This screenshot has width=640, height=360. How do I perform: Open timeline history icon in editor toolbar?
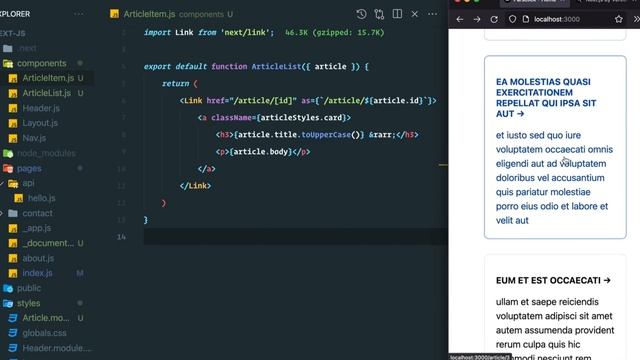tap(361, 14)
